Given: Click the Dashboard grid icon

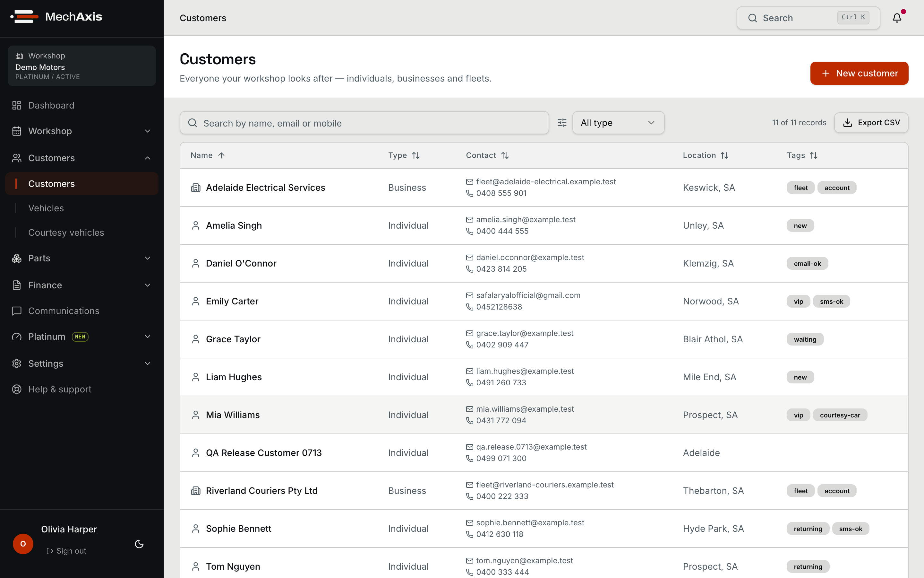Looking at the screenshot, I should pyautogui.click(x=16, y=105).
